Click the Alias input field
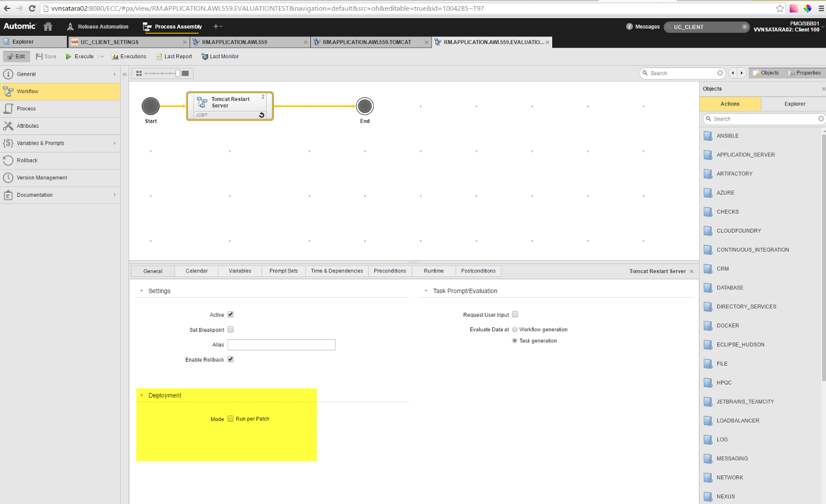Image resolution: width=826 pixels, height=504 pixels. tap(281, 344)
